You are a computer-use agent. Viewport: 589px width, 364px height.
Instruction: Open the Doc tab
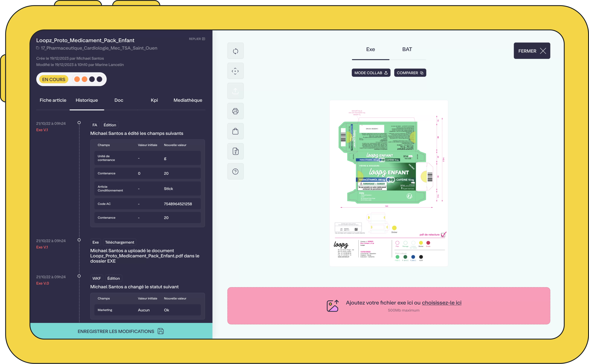click(x=119, y=100)
